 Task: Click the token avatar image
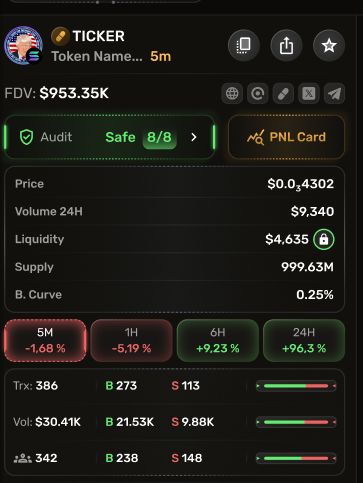tap(23, 46)
